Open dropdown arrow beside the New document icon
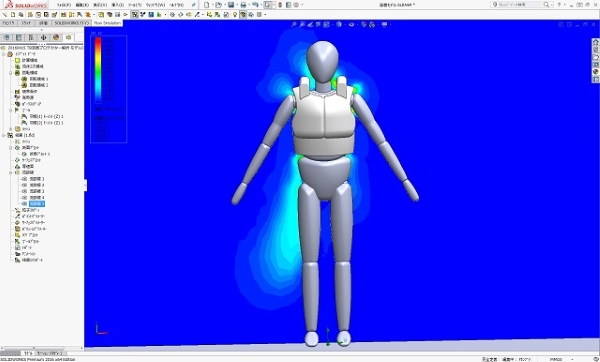 click(212, 5)
